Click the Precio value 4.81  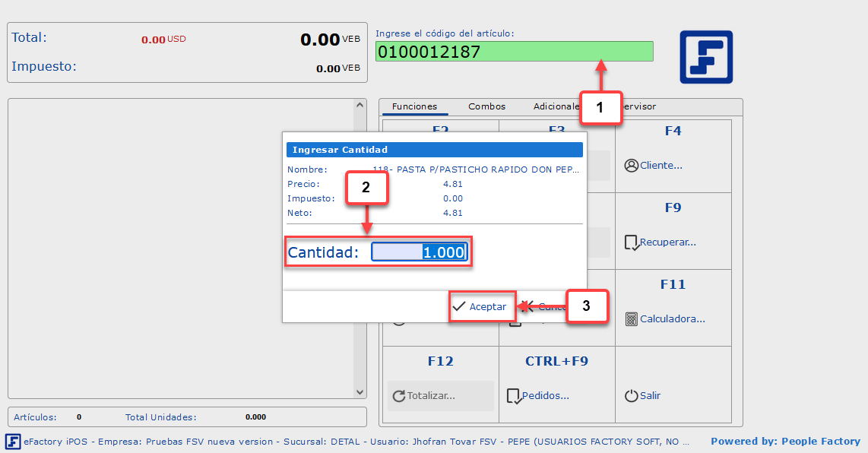coord(453,184)
